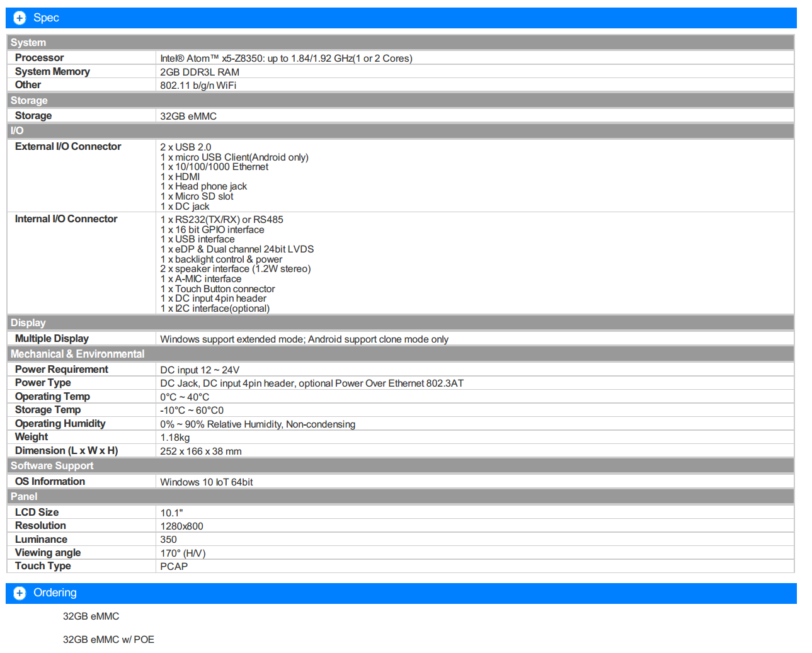Select the I2C interface(optional) line
This screenshot has height=653, width=812.
(215, 309)
